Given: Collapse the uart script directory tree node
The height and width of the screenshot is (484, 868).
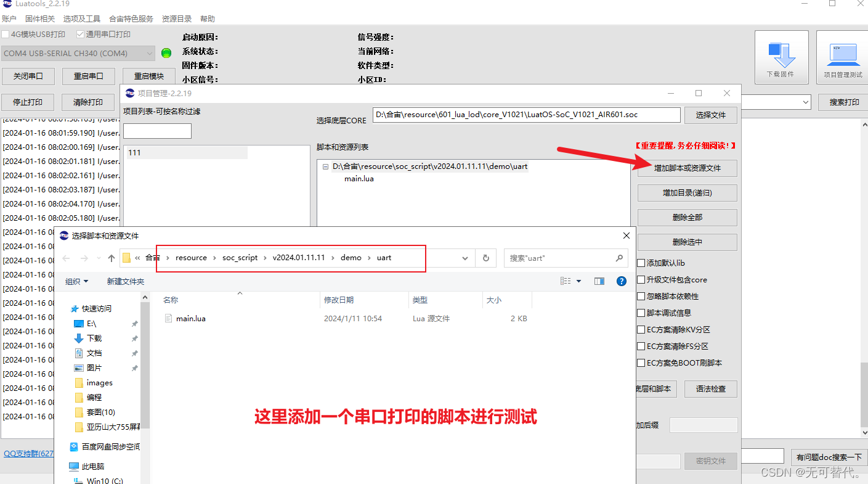Looking at the screenshot, I should pos(325,166).
